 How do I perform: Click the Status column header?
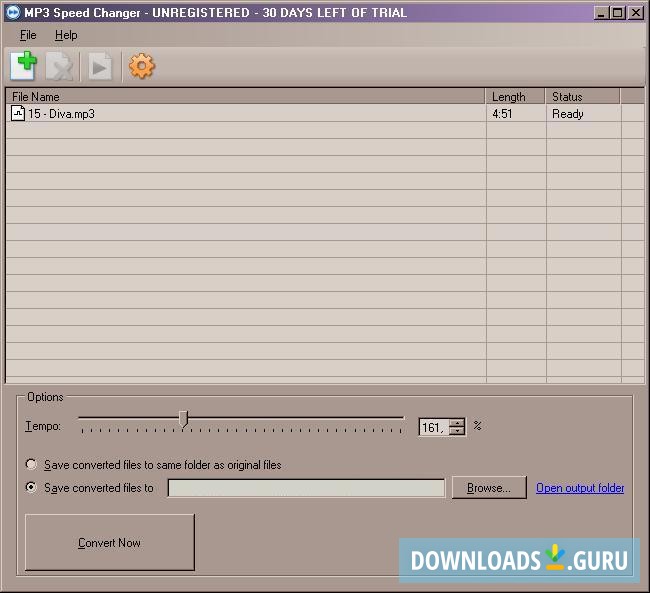pyautogui.click(x=582, y=96)
